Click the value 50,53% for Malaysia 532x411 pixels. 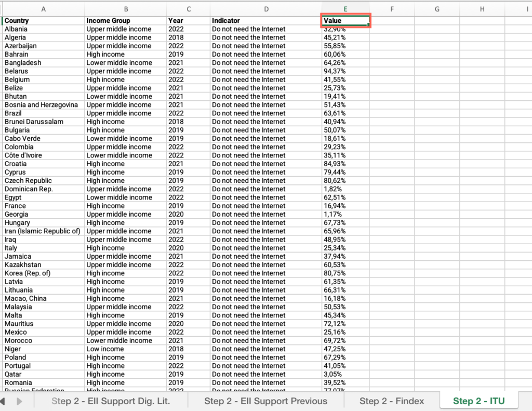tap(345, 307)
